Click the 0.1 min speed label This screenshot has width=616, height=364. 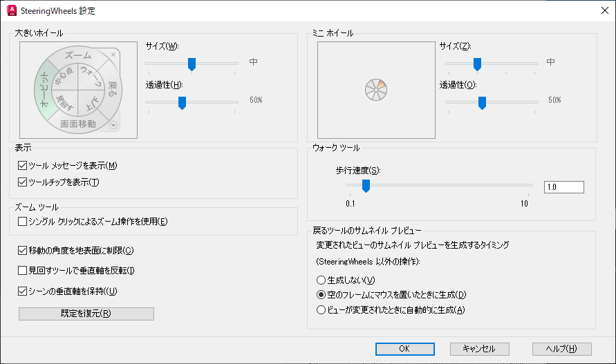point(351,203)
